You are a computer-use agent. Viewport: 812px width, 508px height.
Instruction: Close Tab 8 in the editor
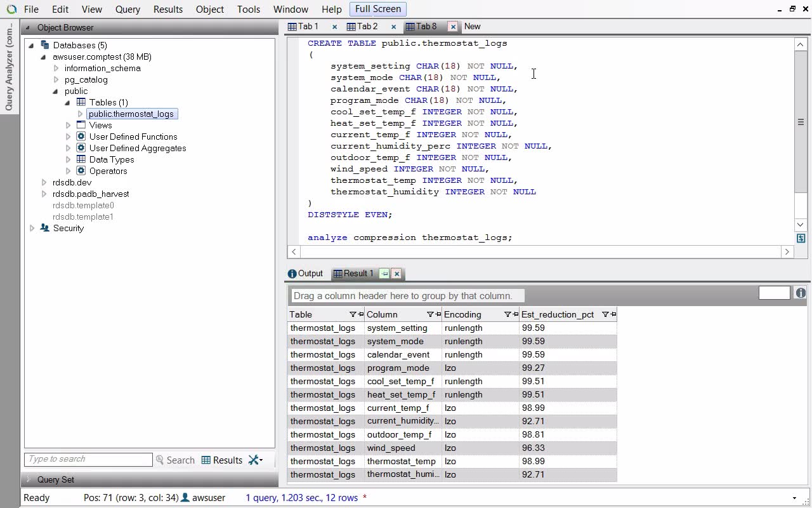click(452, 27)
